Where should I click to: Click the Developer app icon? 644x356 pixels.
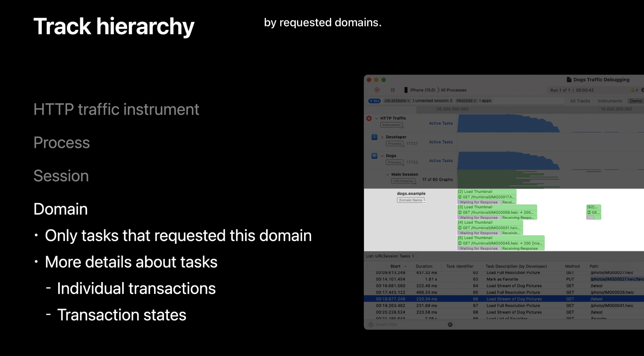pyautogui.click(x=374, y=137)
